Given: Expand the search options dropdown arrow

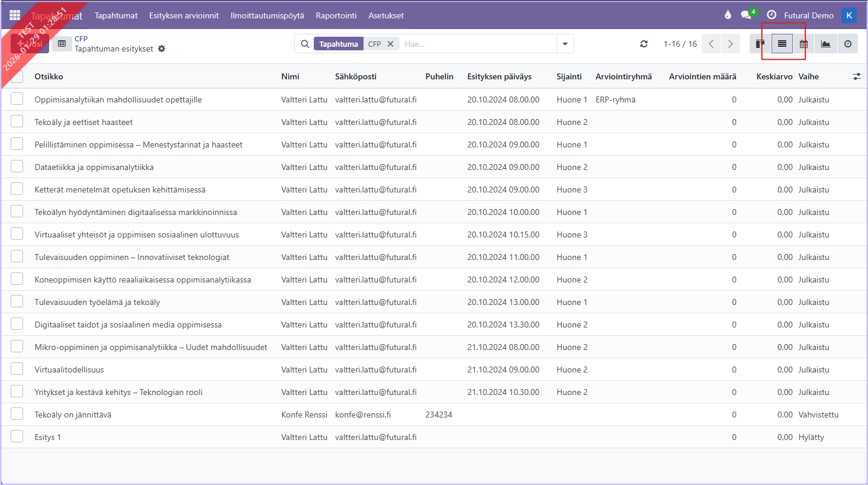Looking at the screenshot, I should point(565,44).
